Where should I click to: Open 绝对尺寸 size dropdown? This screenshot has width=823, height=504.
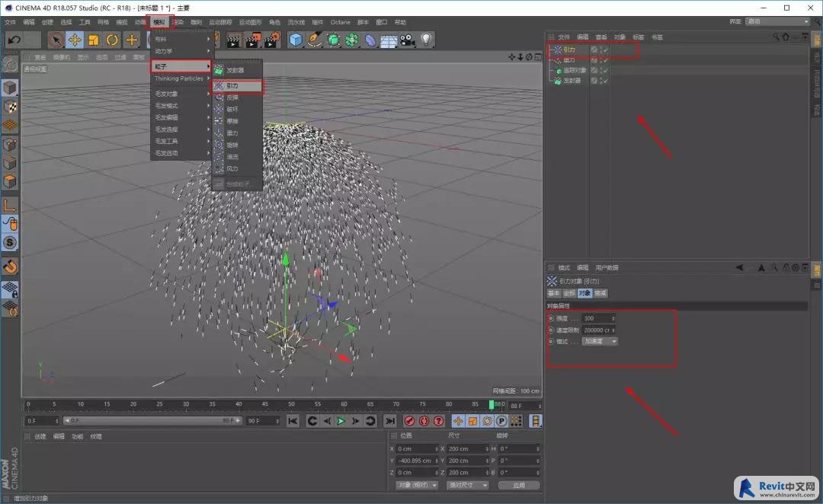click(467, 485)
